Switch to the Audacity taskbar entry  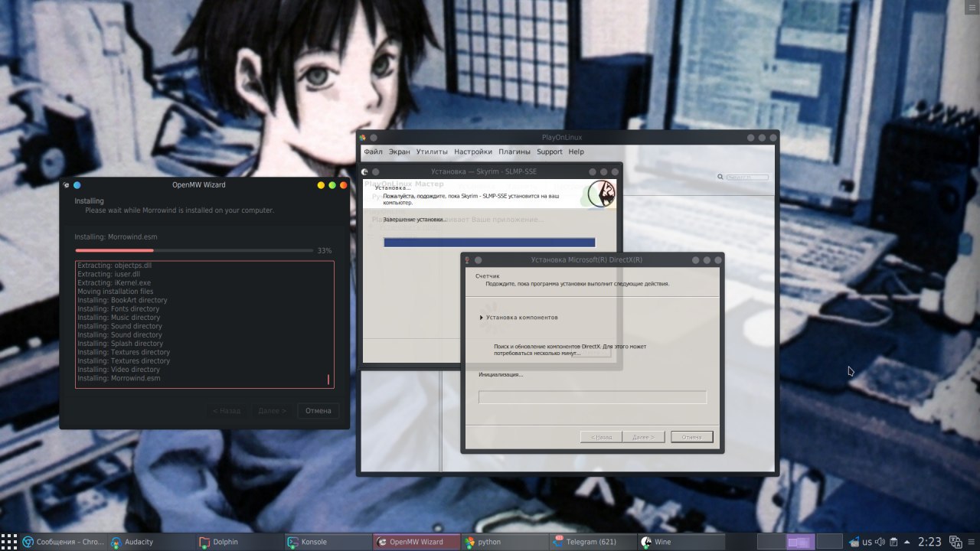click(152, 542)
